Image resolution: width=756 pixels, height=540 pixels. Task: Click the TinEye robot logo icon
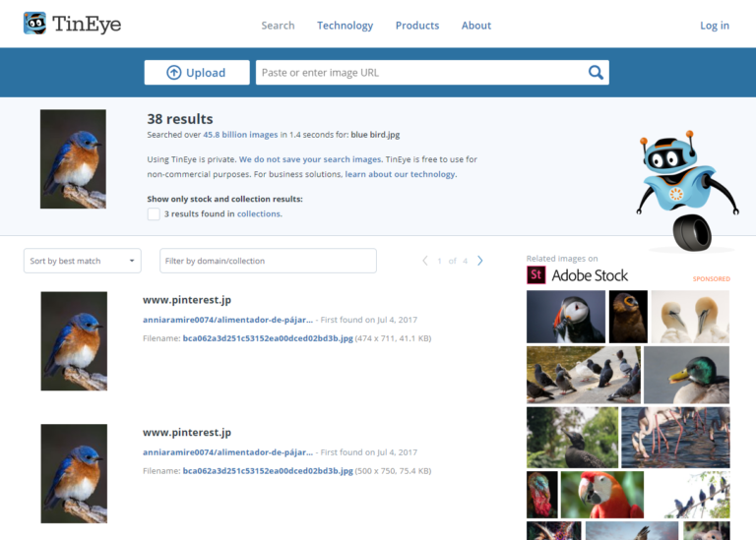coord(35,24)
